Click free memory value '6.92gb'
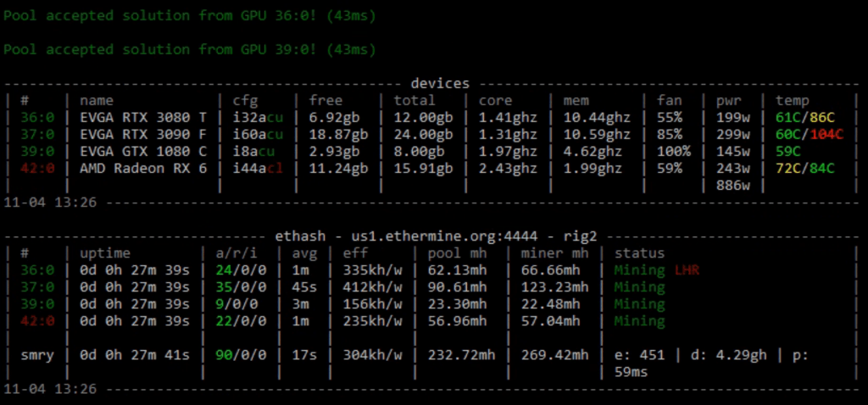Image resolution: width=868 pixels, height=405 pixels. point(334,118)
